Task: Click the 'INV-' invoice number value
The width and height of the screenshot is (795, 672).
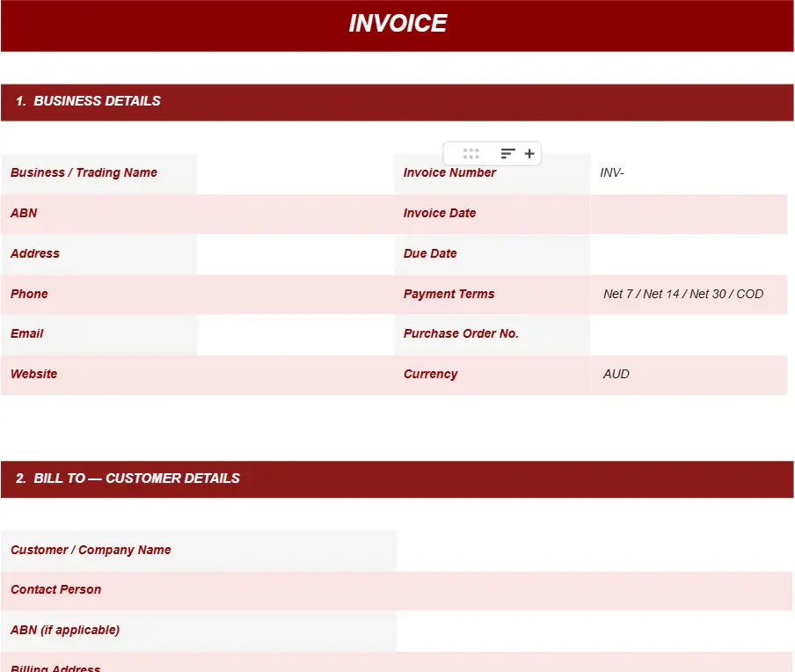Action: coord(612,173)
